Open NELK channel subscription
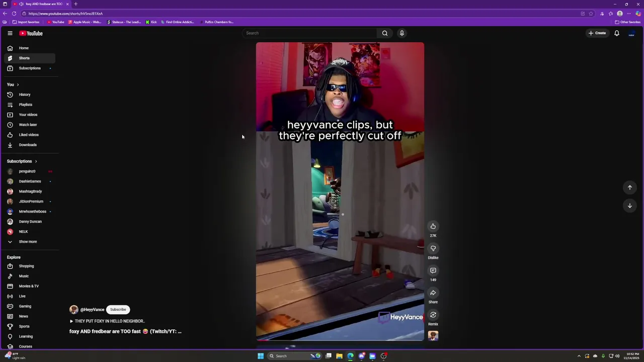The image size is (644, 362). [x=30, y=232]
